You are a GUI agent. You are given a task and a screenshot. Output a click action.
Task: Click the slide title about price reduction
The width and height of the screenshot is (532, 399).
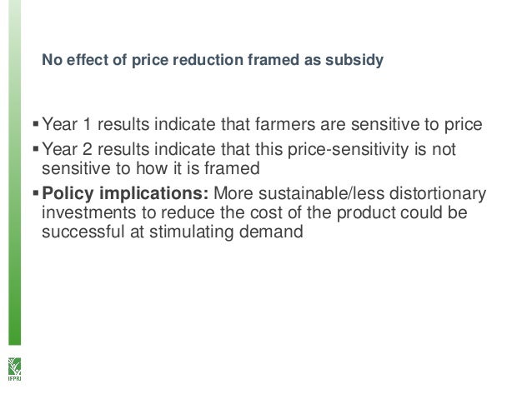[x=213, y=60]
